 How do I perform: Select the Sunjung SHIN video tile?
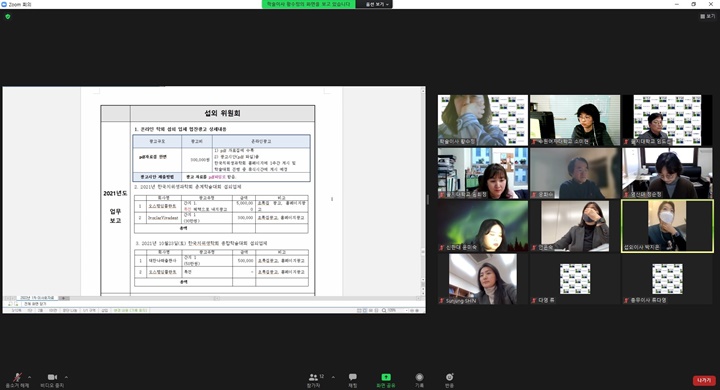coord(483,279)
